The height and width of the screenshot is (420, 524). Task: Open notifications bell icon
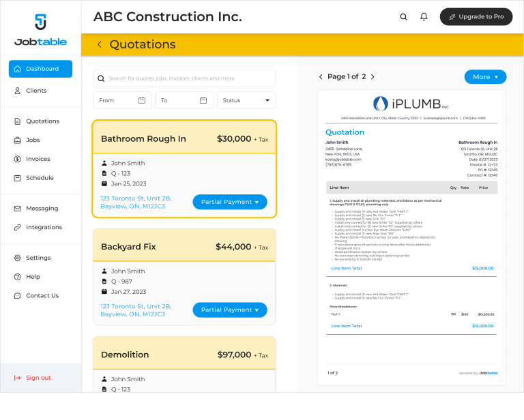(x=424, y=17)
